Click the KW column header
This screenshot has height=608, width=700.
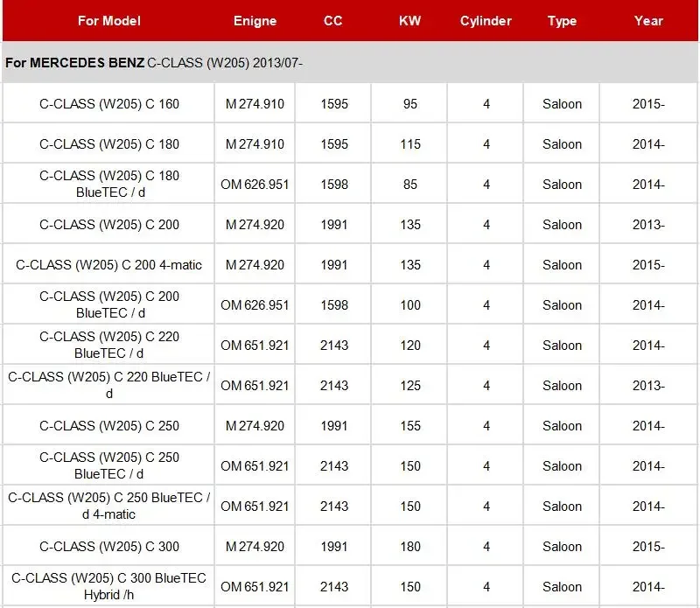(x=409, y=21)
